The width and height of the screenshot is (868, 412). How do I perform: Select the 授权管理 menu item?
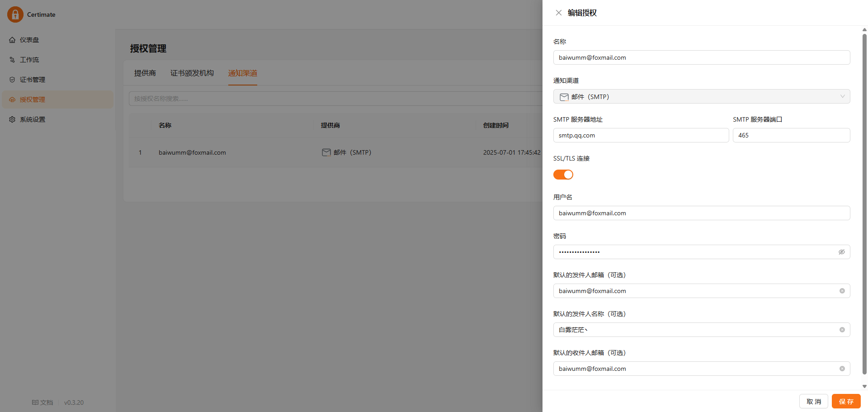click(58, 99)
